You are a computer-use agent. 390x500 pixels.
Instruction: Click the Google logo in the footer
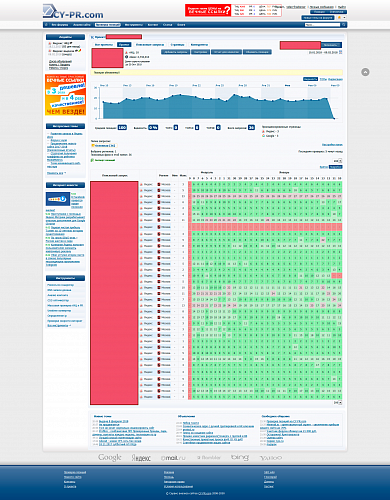(110, 457)
